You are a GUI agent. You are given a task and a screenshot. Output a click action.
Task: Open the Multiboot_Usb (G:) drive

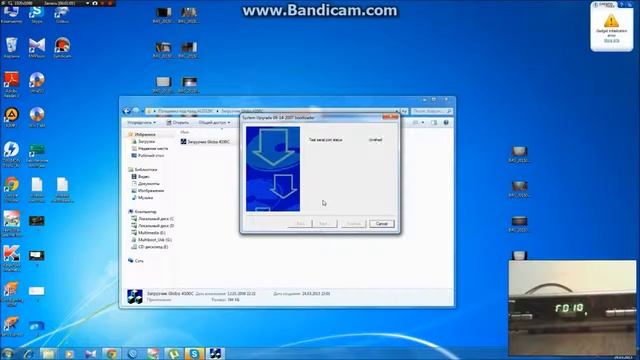(151, 240)
